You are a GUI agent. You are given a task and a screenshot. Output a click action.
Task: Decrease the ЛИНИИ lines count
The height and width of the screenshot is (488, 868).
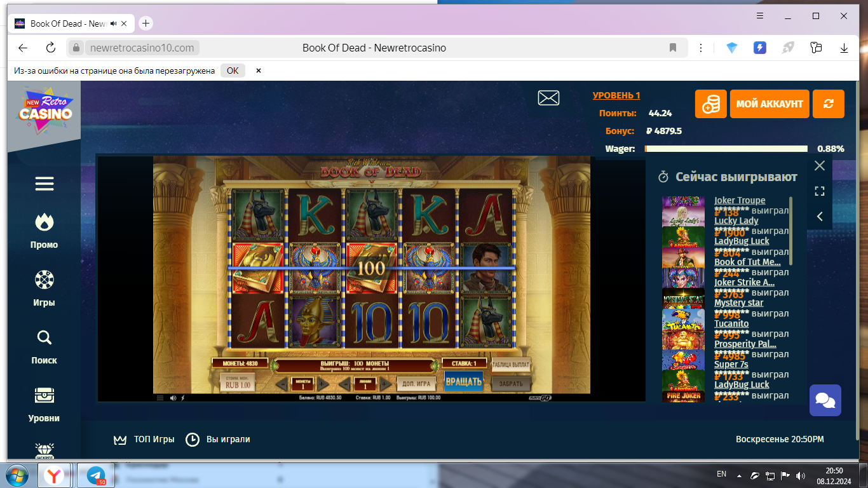[x=344, y=384]
